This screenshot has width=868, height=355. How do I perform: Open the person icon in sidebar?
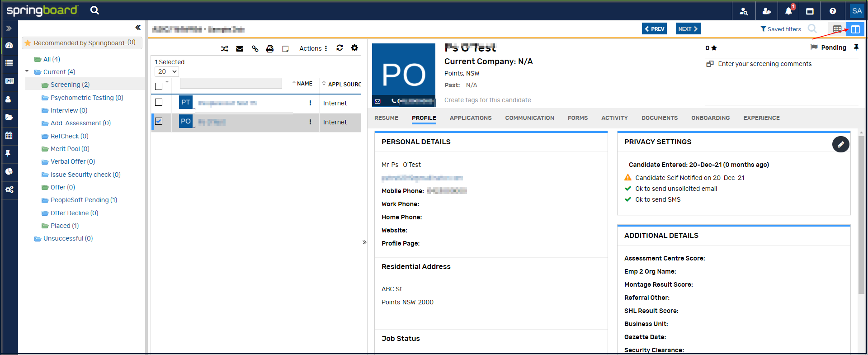8,99
